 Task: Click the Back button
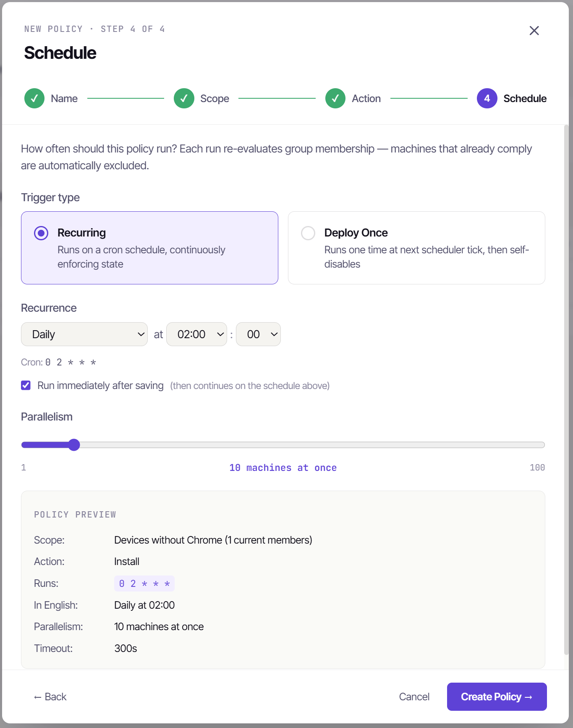point(50,697)
